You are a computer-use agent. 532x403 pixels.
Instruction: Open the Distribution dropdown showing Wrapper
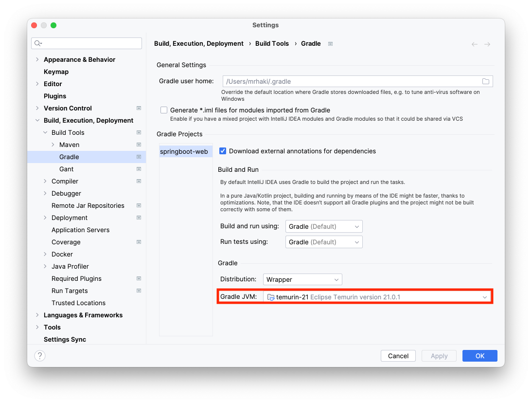[302, 279]
